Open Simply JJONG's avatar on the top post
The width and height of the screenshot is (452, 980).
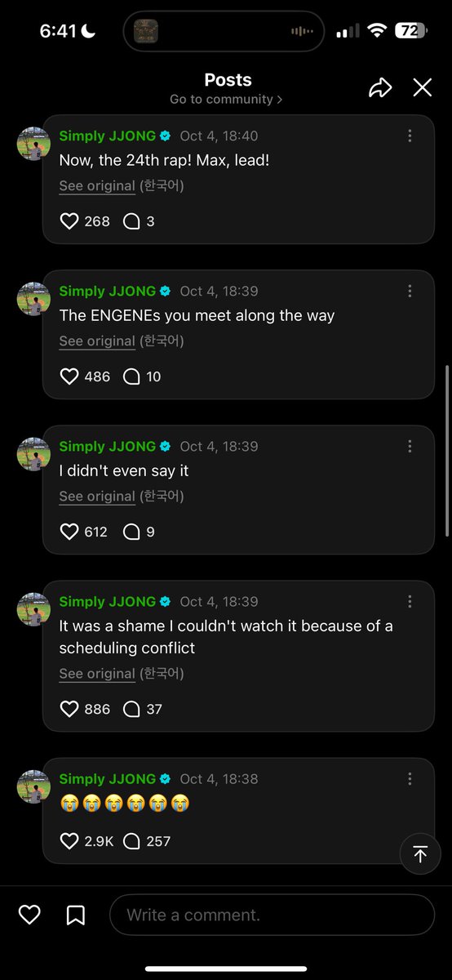point(34,144)
